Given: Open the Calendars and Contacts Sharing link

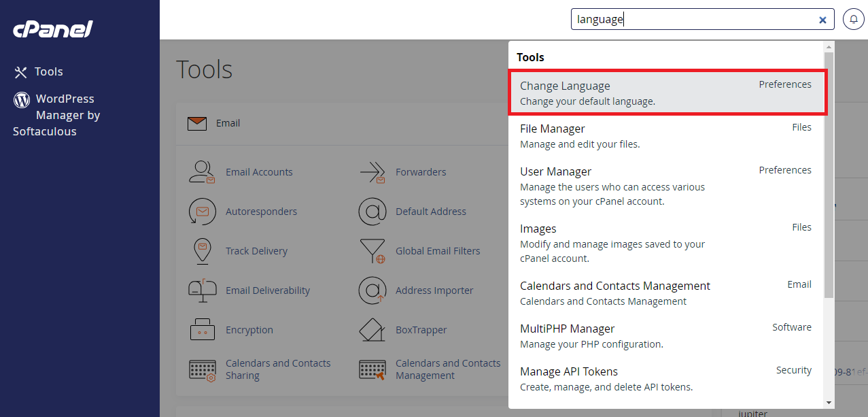Looking at the screenshot, I should click(x=278, y=369).
